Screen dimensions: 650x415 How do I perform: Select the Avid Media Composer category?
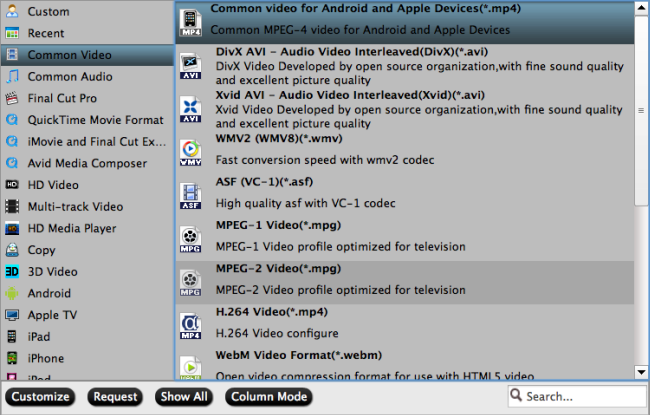tap(87, 163)
